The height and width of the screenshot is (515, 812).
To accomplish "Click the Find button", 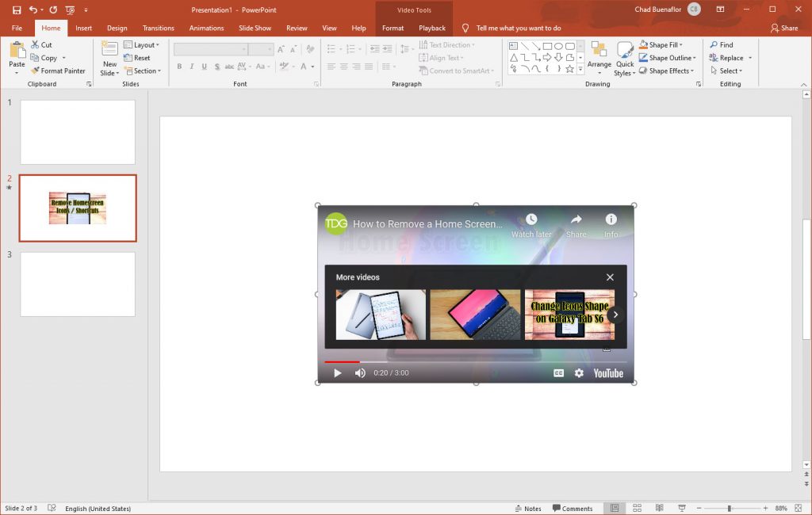I will tap(722, 44).
